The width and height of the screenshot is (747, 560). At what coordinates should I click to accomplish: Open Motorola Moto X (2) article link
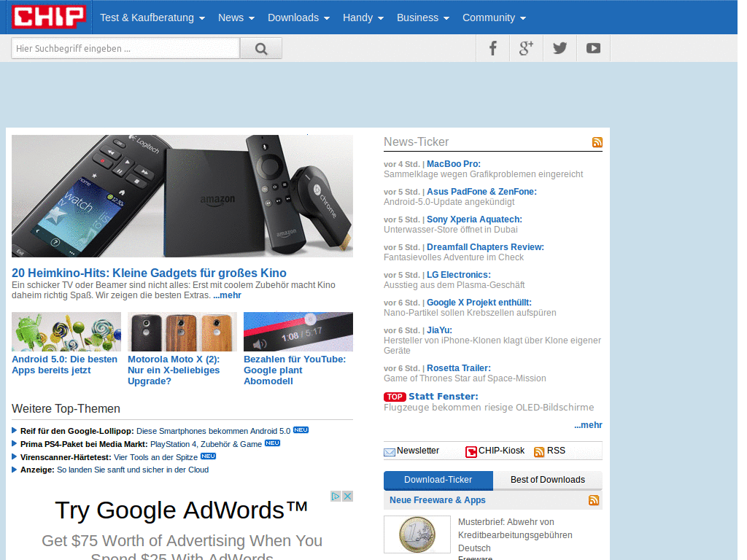pos(174,370)
